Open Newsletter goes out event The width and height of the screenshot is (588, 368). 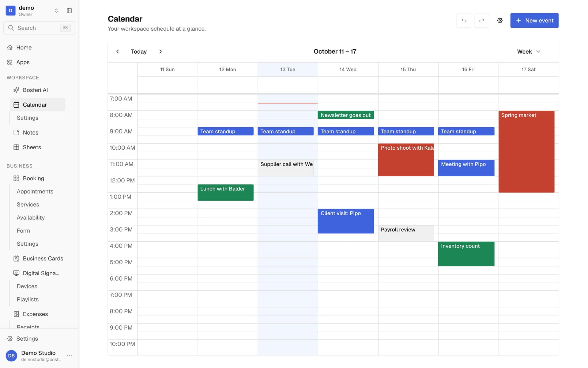click(346, 115)
